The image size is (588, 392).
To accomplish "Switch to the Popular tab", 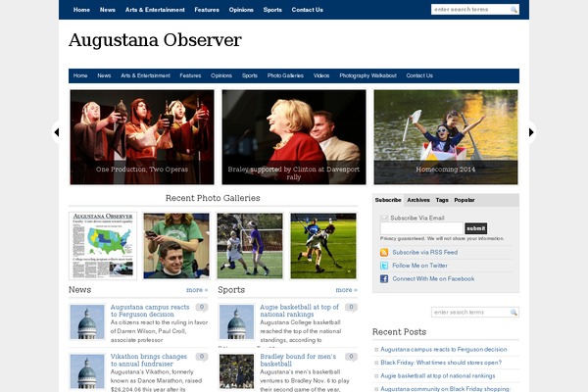I will (x=465, y=200).
